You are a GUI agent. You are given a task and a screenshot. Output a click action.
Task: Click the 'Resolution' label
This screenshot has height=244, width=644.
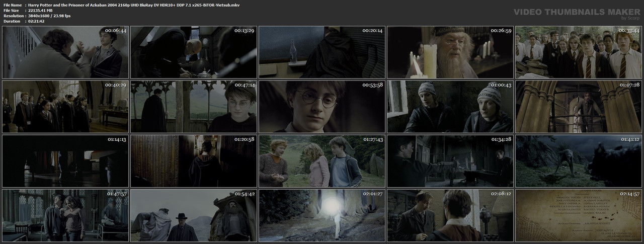coord(13,16)
